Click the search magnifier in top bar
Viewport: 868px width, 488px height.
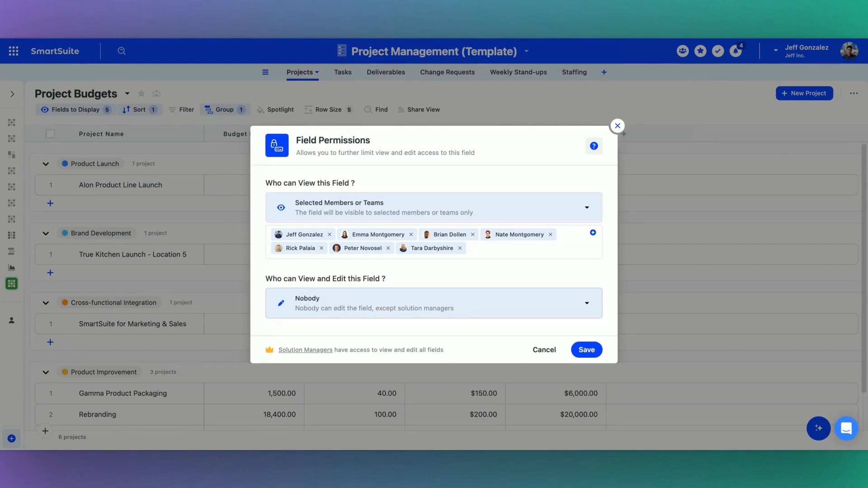tap(122, 51)
